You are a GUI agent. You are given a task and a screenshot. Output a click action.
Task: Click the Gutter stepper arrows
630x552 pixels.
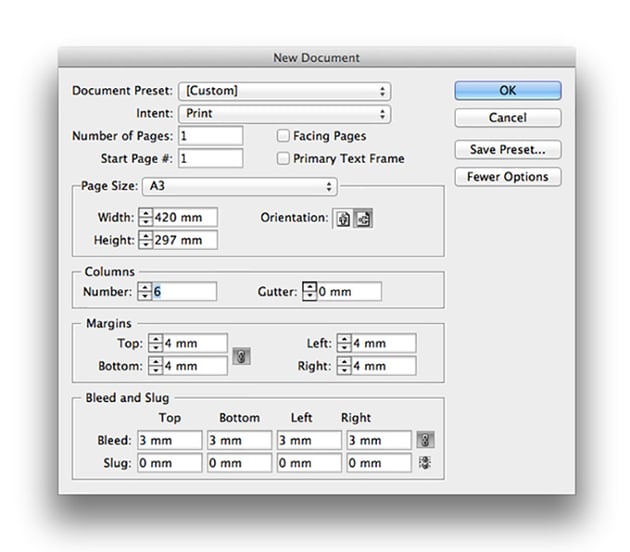click(309, 291)
